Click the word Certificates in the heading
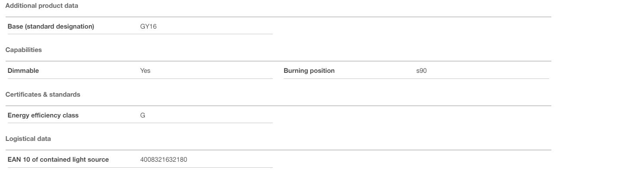 [23, 95]
